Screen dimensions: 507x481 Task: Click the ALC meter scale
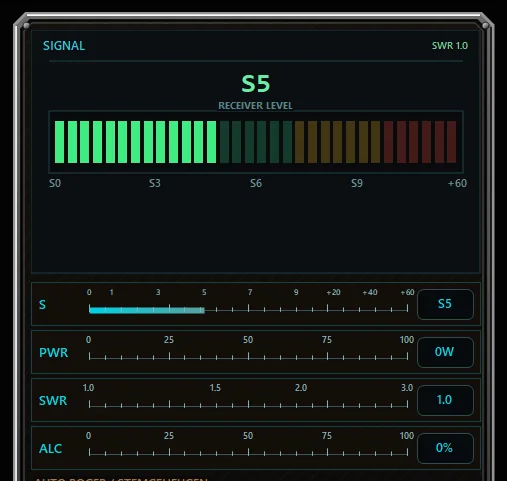pos(248,452)
